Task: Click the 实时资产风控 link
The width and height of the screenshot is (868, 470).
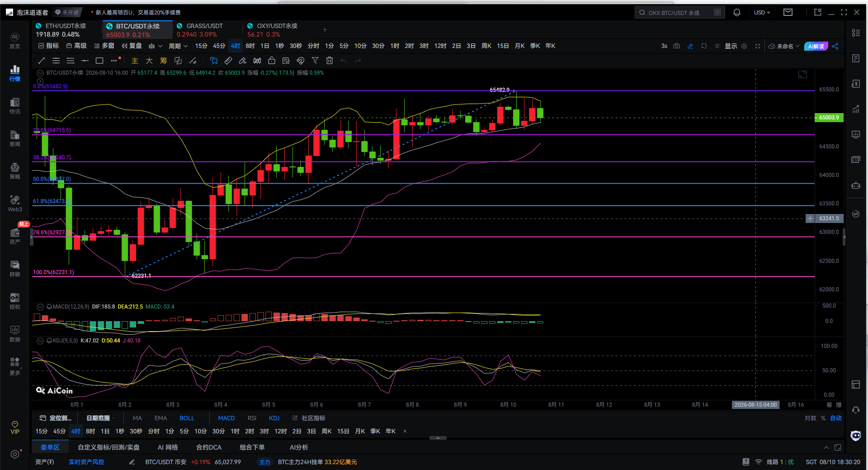Action: 86,462
